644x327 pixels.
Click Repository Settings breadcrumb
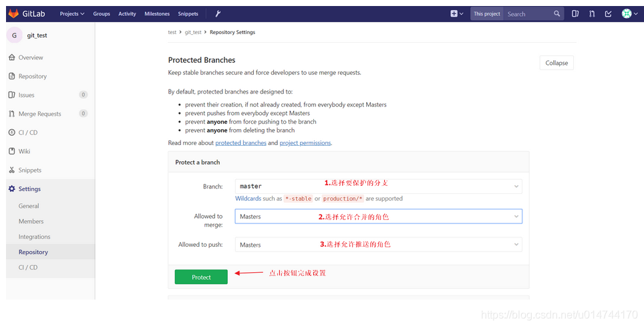coord(232,32)
